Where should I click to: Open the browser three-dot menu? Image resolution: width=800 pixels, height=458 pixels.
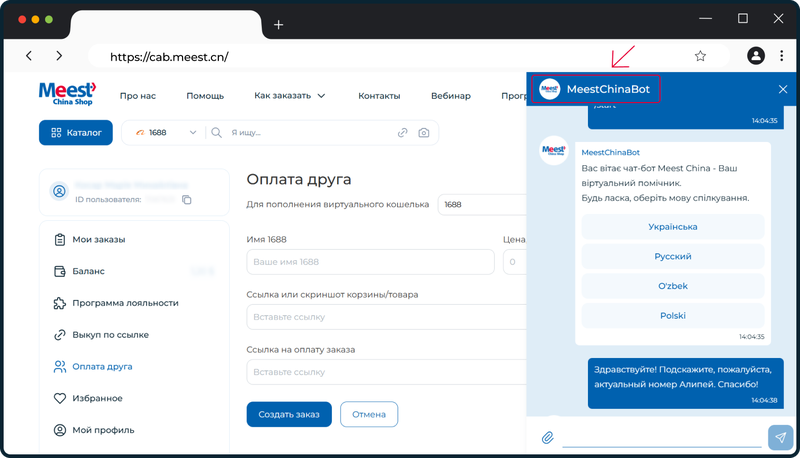click(781, 56)
